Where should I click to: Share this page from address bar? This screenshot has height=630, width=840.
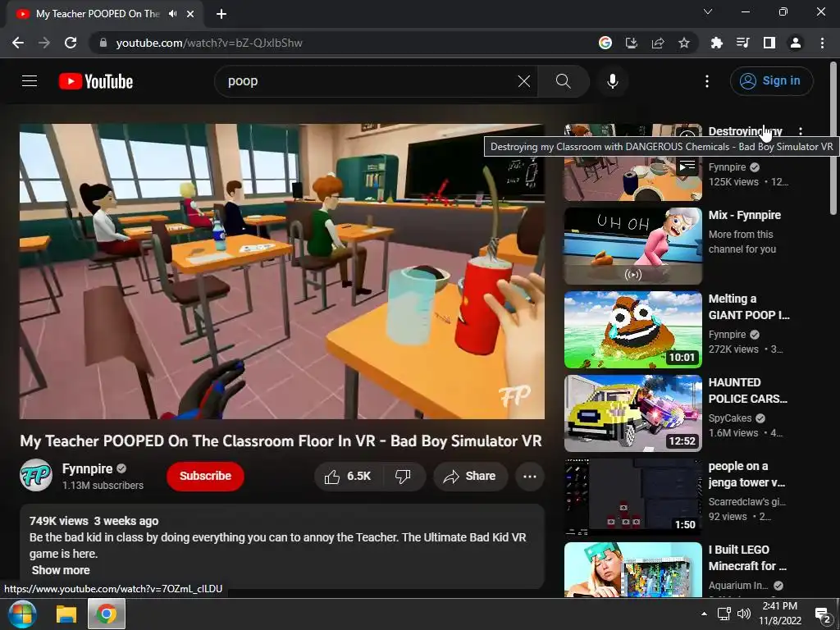[x=658, y=43]
